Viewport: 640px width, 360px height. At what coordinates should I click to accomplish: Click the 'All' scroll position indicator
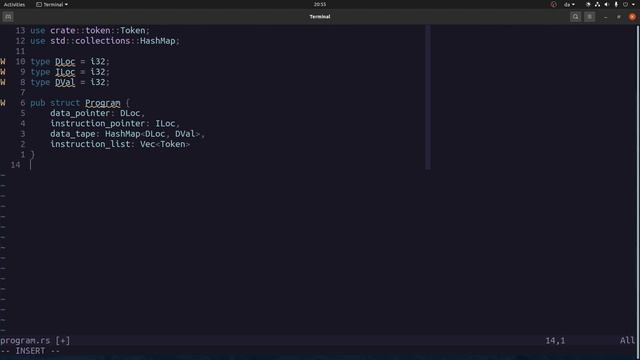[x=627, y=340]
